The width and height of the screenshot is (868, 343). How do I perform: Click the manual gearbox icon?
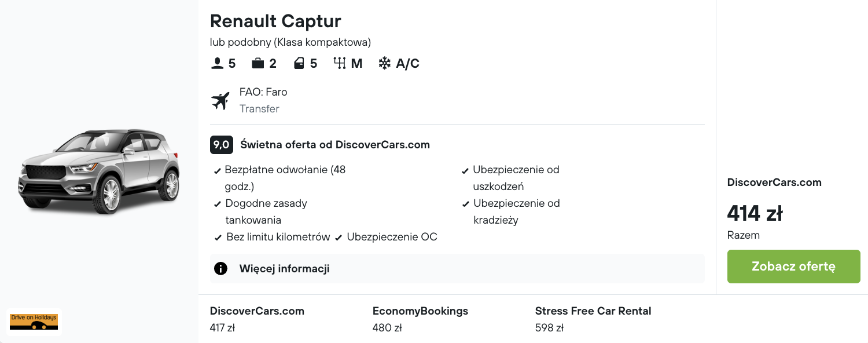pyautogui.click(x=340, y=63)
